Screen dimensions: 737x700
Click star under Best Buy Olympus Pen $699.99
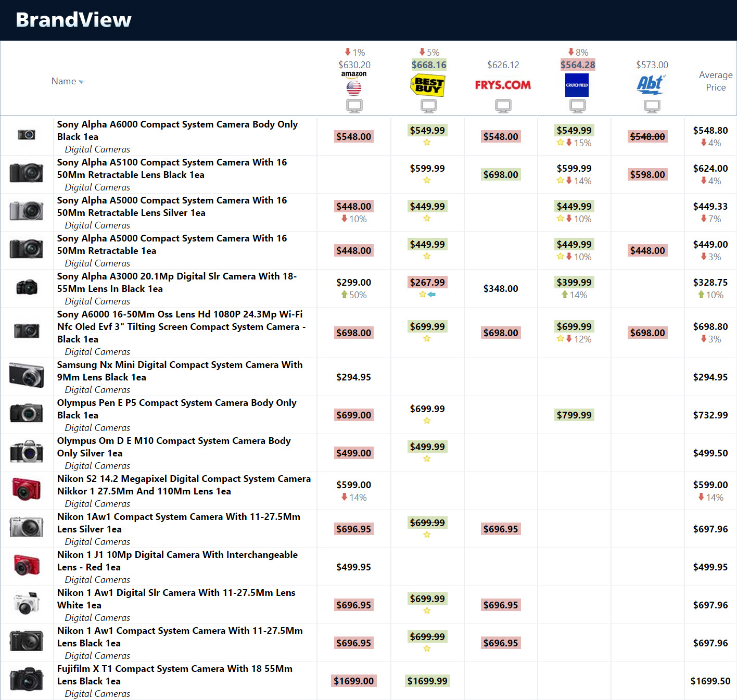pyautogui.click(x=427, y=421)
